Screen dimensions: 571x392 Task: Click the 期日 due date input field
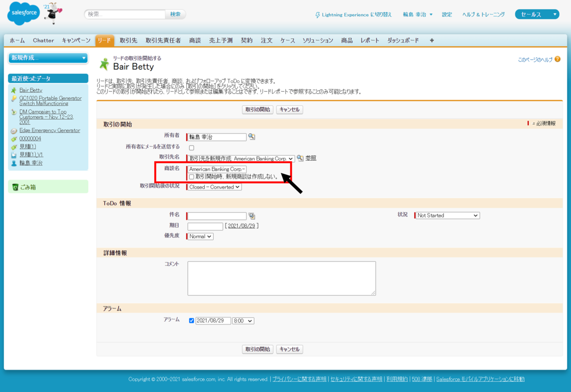click(205, 226)
